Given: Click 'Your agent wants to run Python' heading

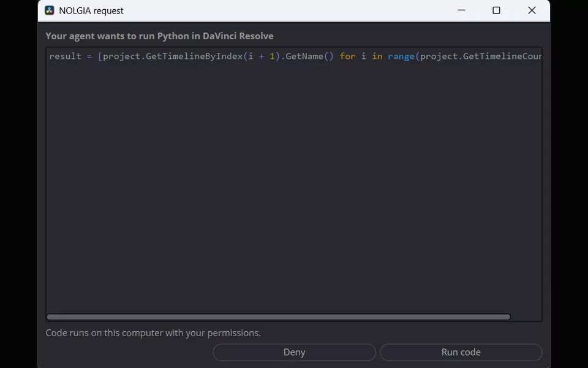Looking at the screenshot, I should [x=159, y=36].
